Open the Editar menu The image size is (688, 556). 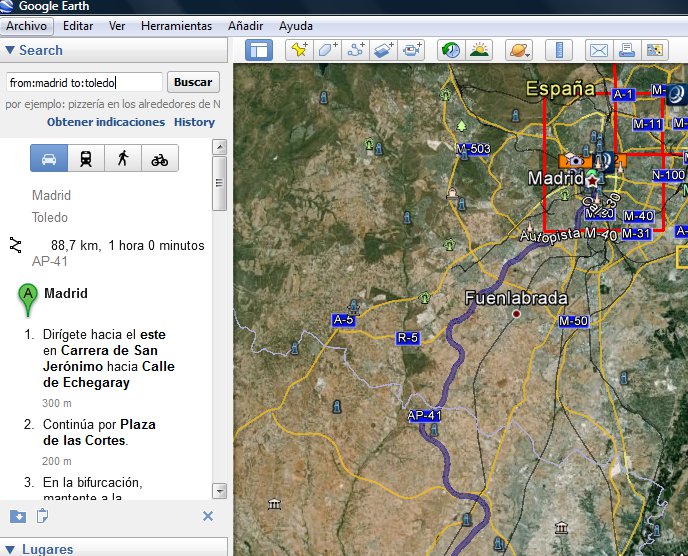tap(78, 26)
